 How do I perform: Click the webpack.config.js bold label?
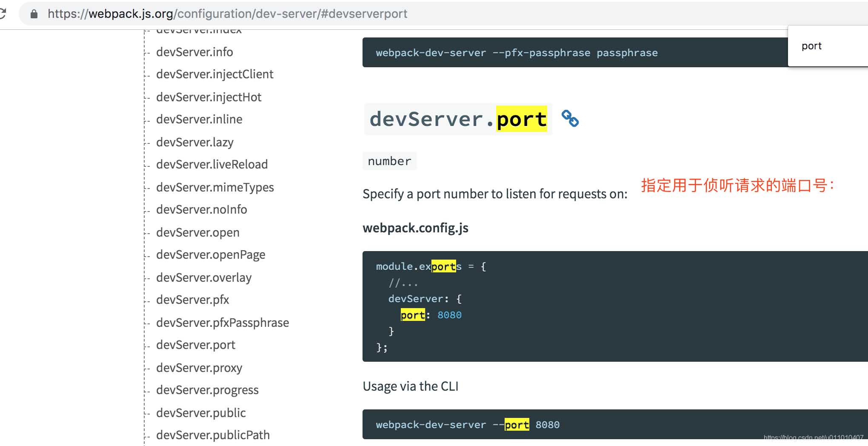tap(415, 228)
